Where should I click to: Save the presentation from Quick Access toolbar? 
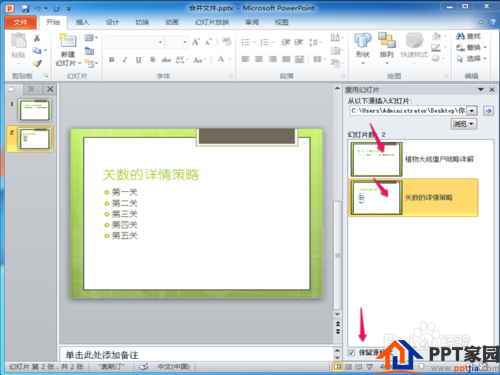[25, 9]
